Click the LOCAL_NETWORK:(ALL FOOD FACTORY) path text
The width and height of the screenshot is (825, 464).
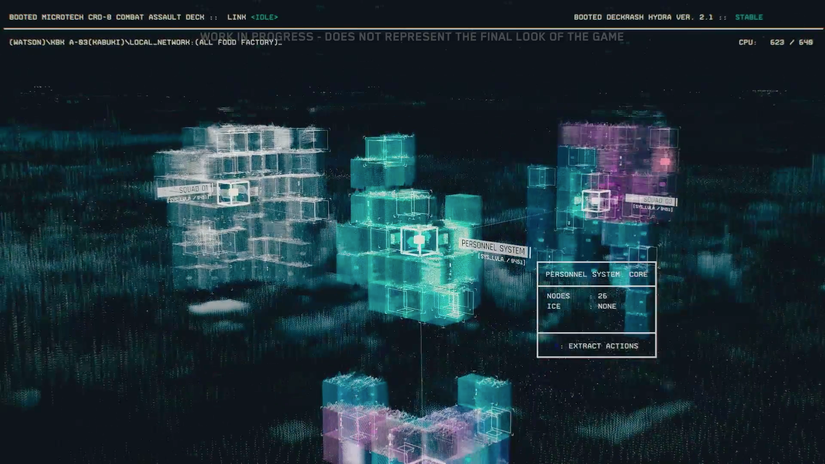click(x=206, y=42)
